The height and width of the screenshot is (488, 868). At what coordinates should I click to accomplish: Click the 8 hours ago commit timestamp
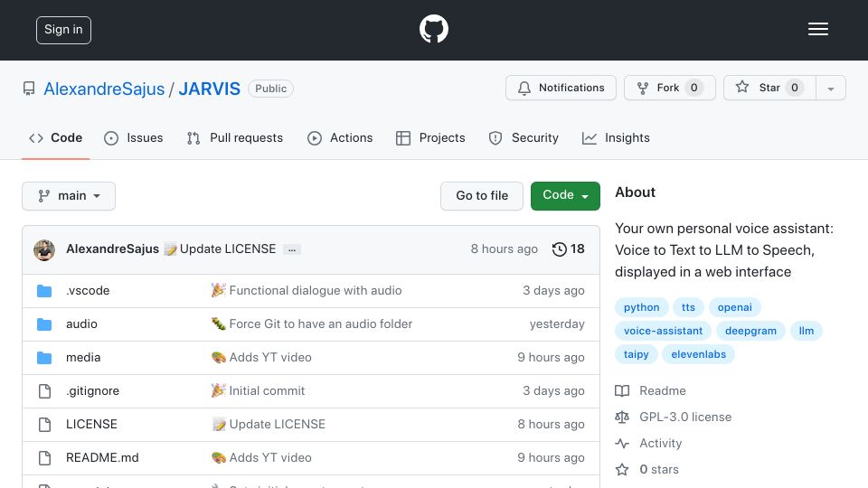click(505, 249)
